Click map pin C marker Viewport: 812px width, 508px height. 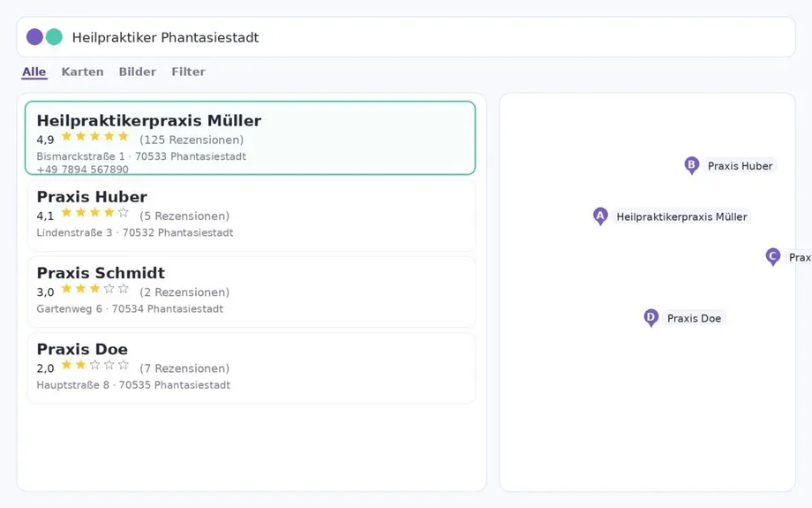pos(772,256)
